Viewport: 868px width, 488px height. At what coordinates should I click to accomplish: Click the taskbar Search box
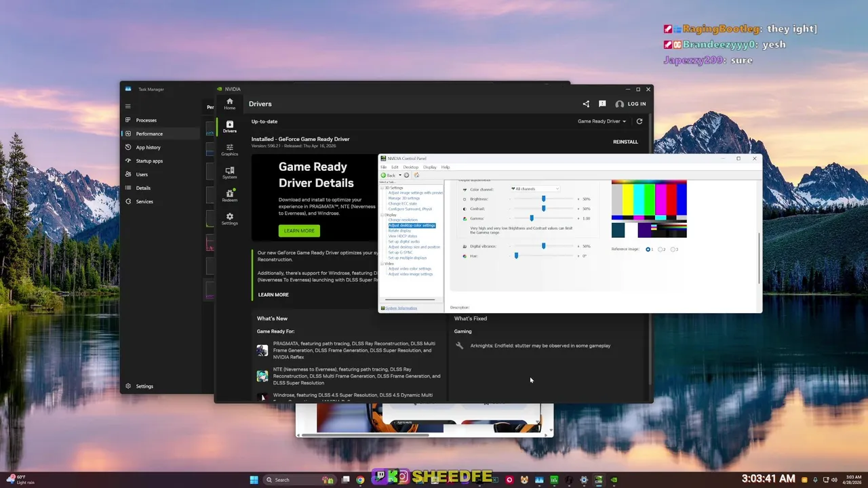[x=298, y=480]
